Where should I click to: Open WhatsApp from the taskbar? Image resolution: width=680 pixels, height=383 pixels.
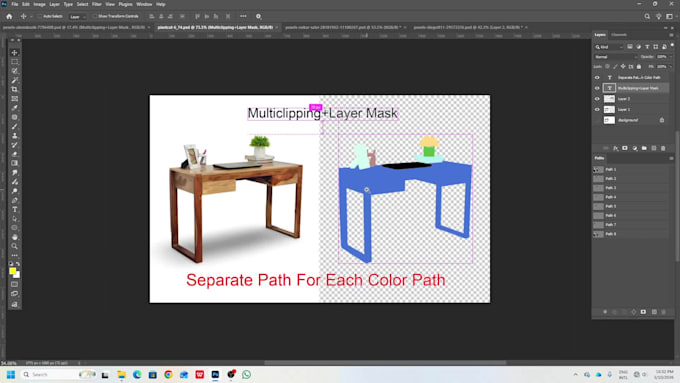click(x=246, y=374)
